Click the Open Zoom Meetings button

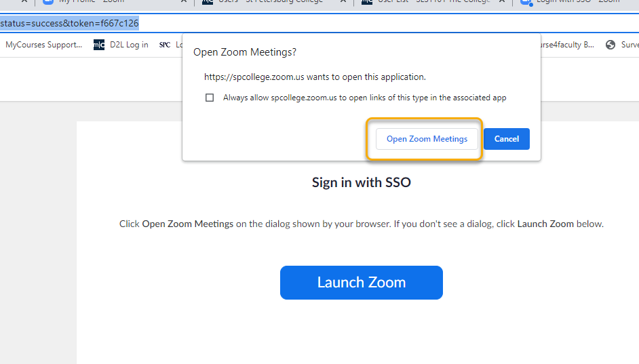click(427, 139)
